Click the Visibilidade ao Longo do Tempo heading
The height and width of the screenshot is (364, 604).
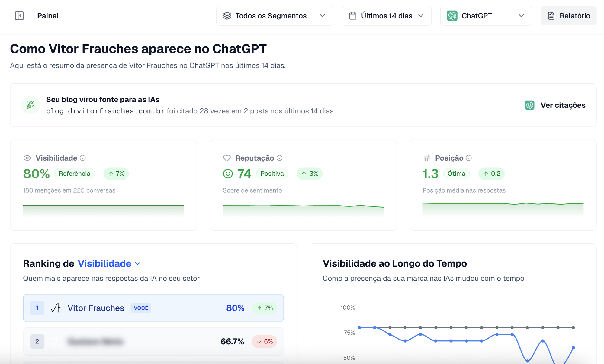tap(395, 263)
